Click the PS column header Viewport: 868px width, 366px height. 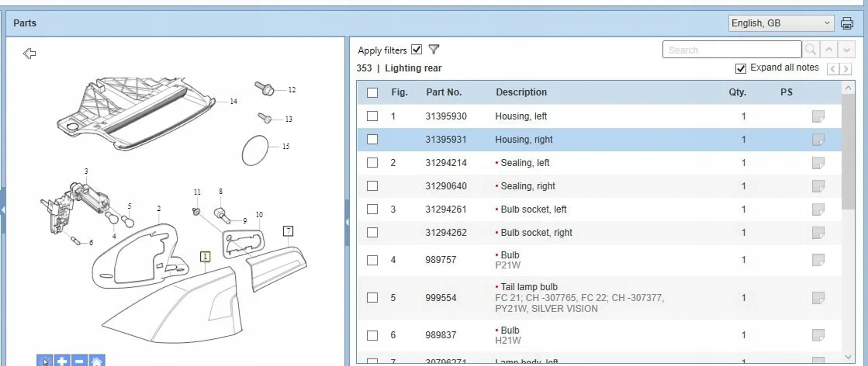786,92
